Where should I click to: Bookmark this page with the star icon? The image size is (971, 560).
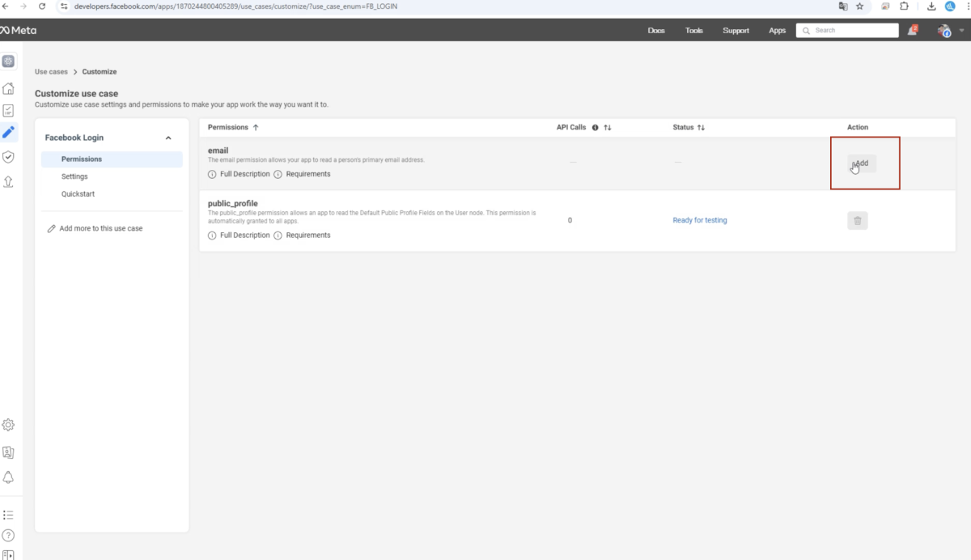859,6
